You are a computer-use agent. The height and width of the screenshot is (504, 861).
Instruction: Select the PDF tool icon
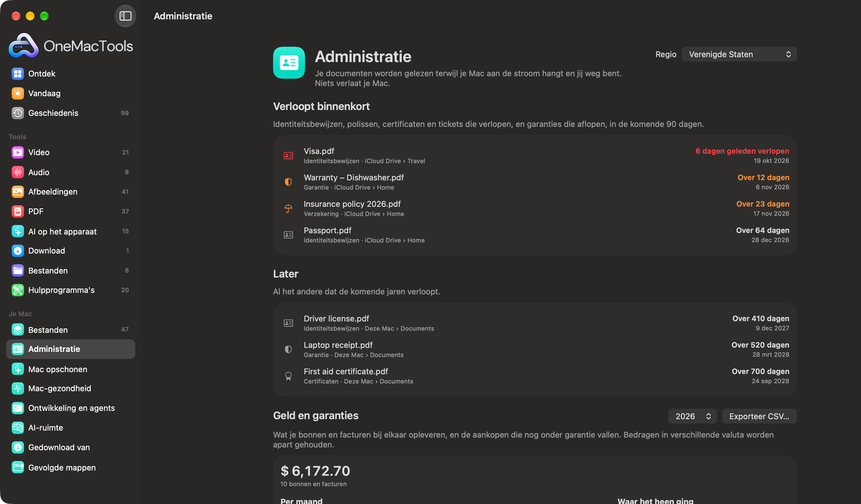tap(18, 211)
